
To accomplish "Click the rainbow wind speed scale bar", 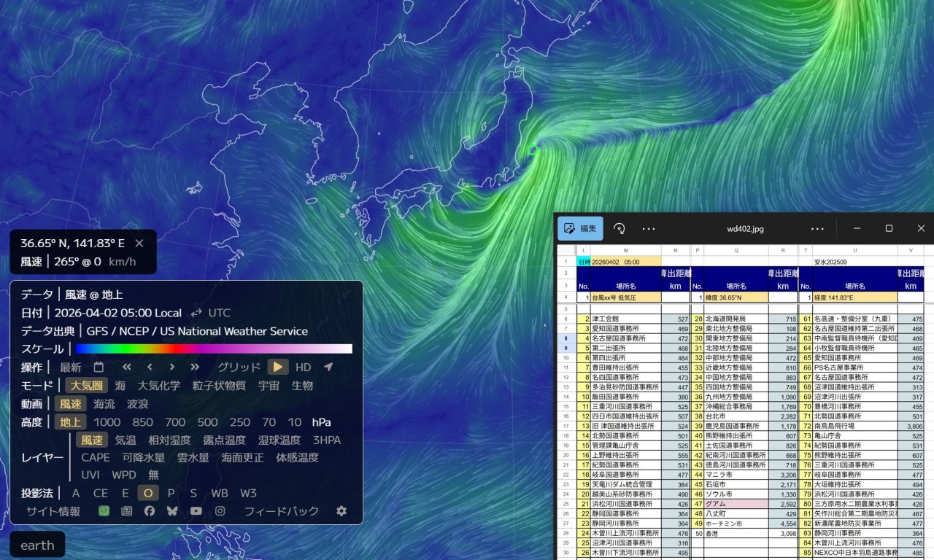I will [x=214, y=349].
